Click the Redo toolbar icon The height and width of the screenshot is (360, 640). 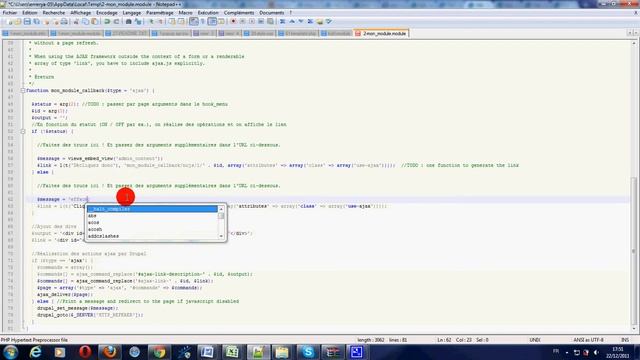(116, 21)
